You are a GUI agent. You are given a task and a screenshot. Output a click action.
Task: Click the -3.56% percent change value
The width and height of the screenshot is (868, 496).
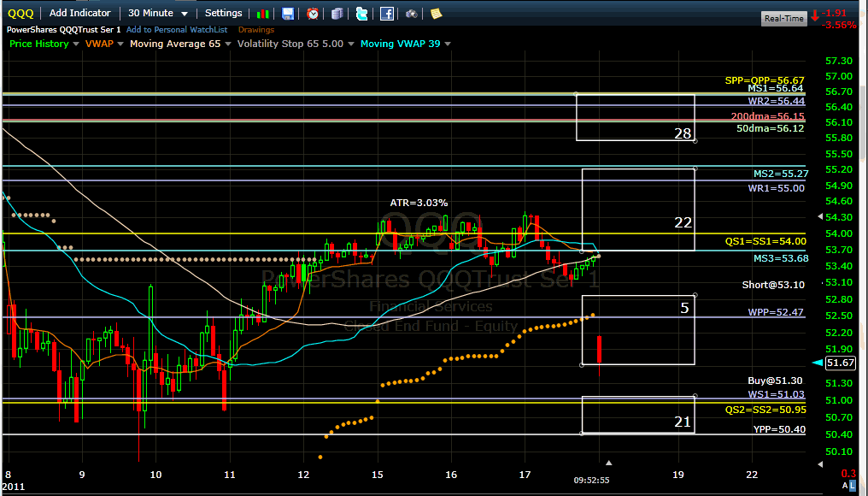coord(839,25)
